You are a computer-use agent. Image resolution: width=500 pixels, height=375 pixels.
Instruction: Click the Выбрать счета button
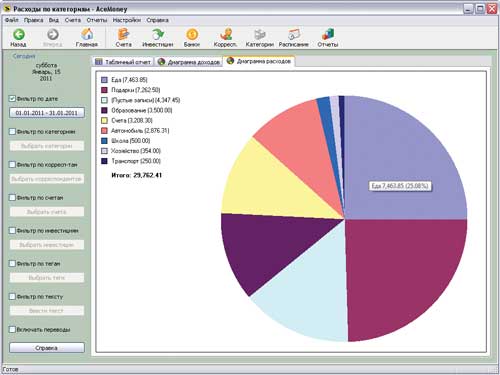click(x=47, y=212)
